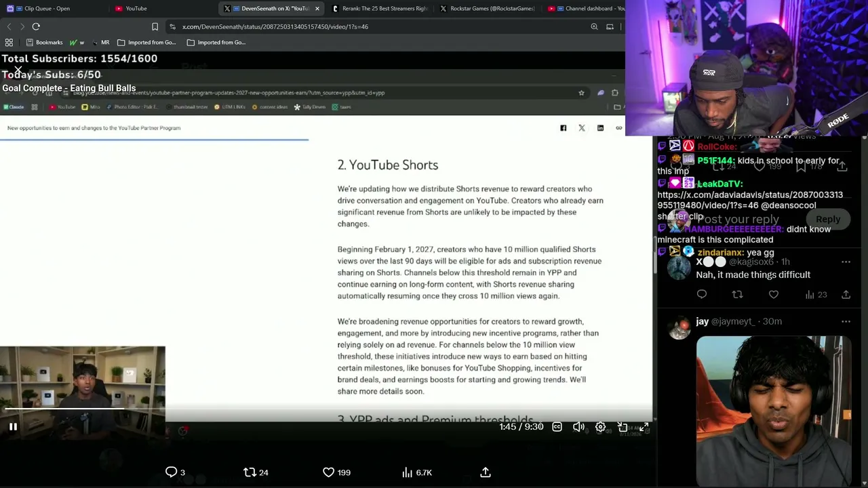Open the adaviadavis status link in chat

[750, 200]
